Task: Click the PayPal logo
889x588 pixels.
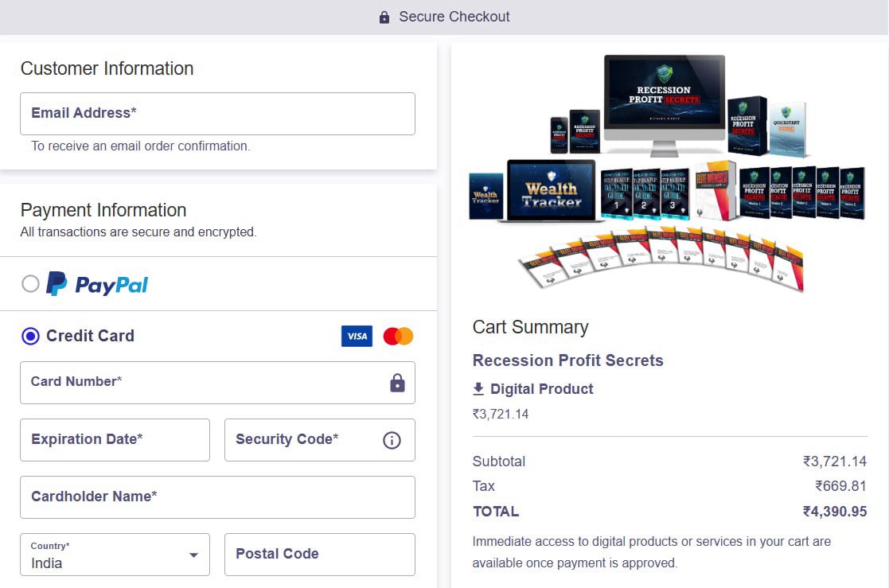Action: coord(97,284)
